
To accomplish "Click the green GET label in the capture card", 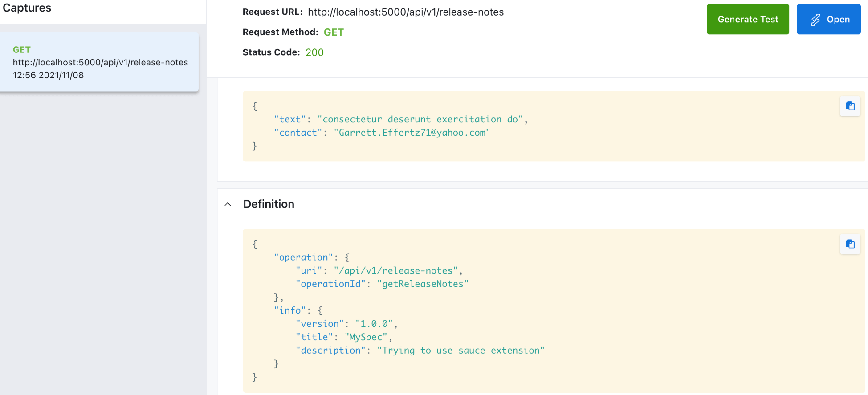I will point(21,50).
